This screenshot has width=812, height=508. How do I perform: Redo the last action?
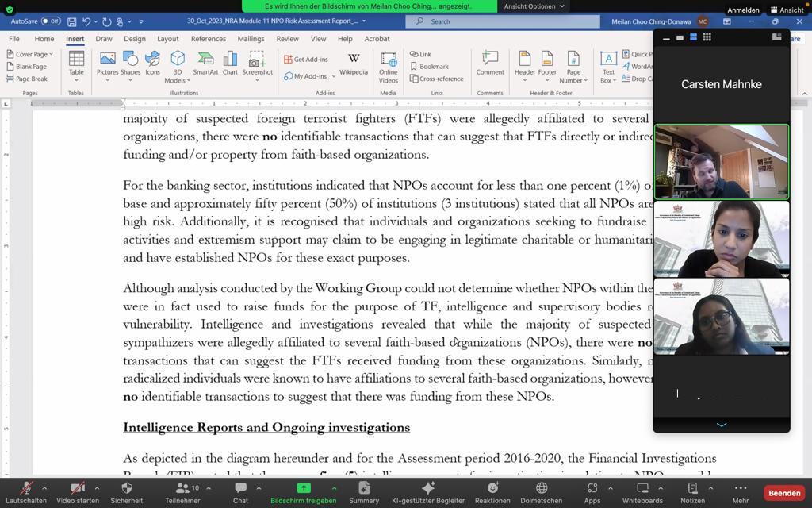pyautogui.click(x=107, y=21)
